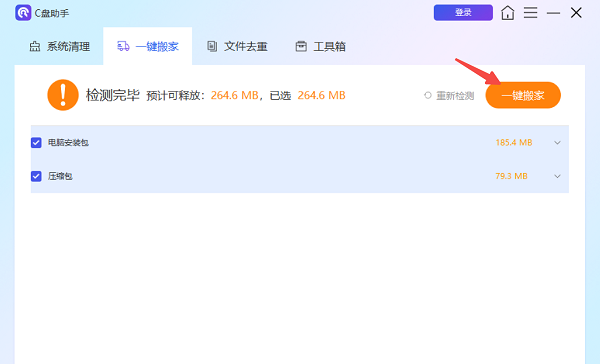
Task: Minimize the C盘助手 window
Action: 553,13
